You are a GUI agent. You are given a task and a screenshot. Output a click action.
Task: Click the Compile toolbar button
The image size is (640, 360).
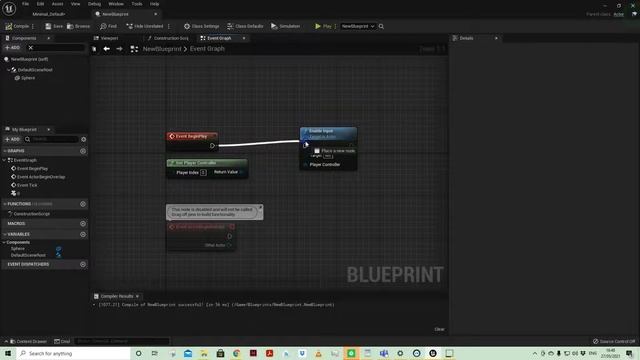tap(17, 26)
